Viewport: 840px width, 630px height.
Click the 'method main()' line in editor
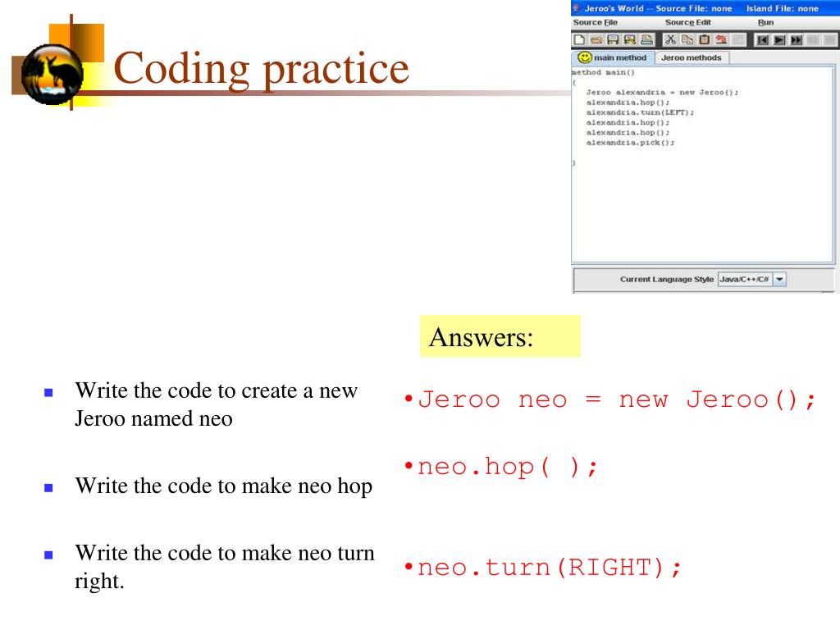(603, 72)
